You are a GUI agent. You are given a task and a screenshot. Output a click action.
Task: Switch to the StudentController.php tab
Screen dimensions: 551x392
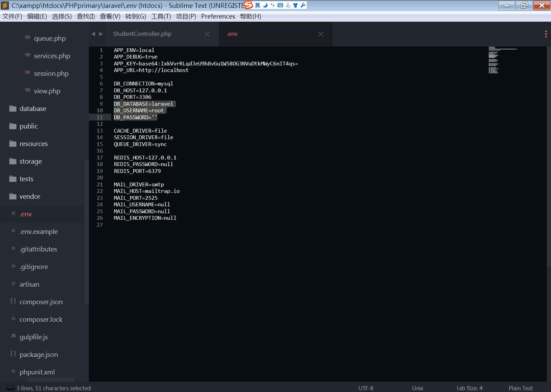point(142,34)
